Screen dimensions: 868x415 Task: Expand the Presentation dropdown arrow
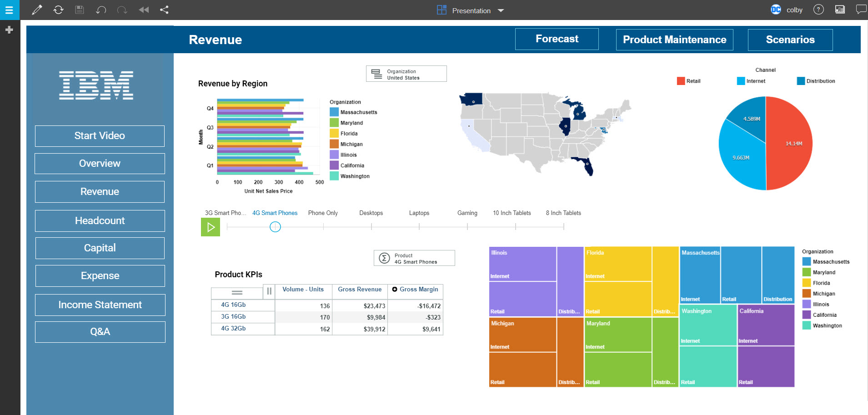coord(501,10)
